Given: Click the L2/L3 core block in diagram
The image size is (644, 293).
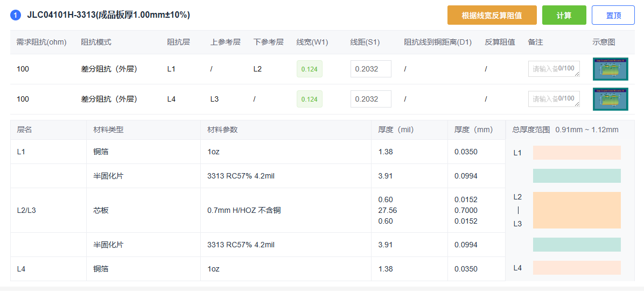Looking at the screenshot, I should click(x=577, y=210).
